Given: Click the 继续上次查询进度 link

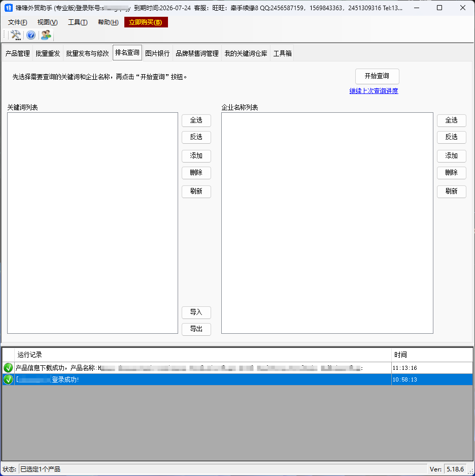Looking at the screenshot, I should [x=374, y=91].
